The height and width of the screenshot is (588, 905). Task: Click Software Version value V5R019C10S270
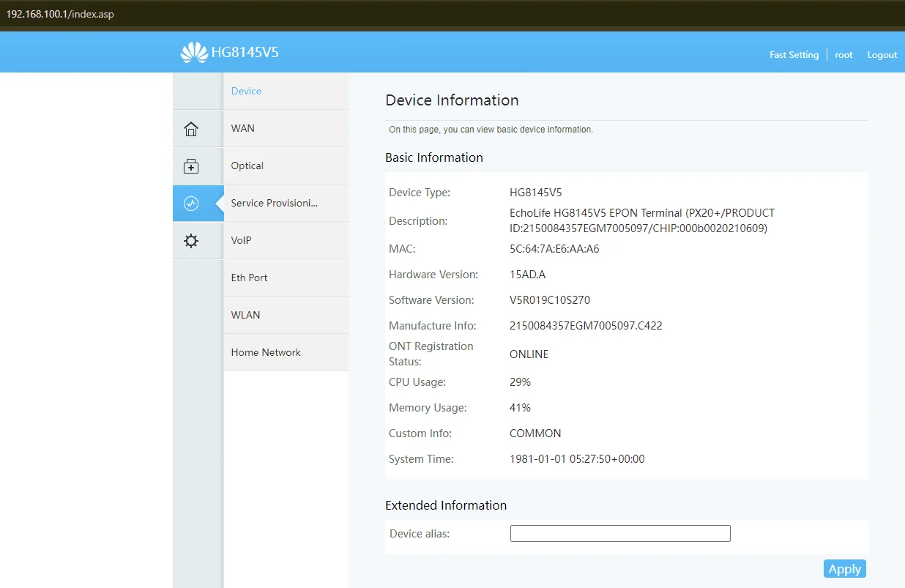click(x=550, y=300)
